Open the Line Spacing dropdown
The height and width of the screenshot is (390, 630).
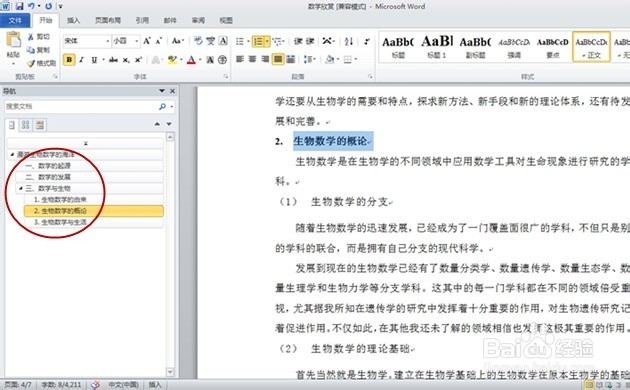(x=309, y=59)
